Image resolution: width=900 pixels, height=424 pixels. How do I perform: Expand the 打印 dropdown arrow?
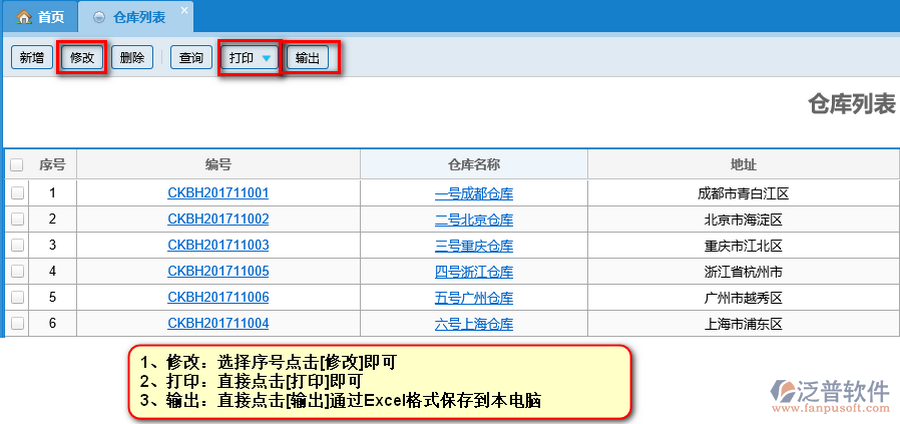click(x=267, y=58)
